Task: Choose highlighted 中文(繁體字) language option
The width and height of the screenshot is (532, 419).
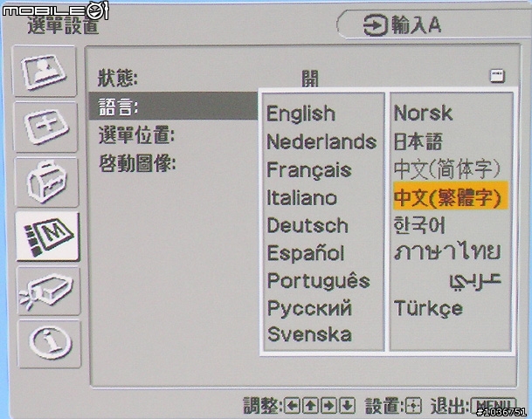Action: click(451, 197)
